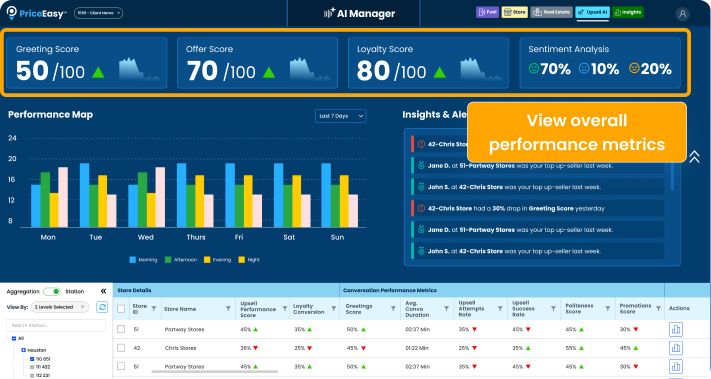
Task: Filter the Upsell Success Rate column
Action: (x=553, y=309)
